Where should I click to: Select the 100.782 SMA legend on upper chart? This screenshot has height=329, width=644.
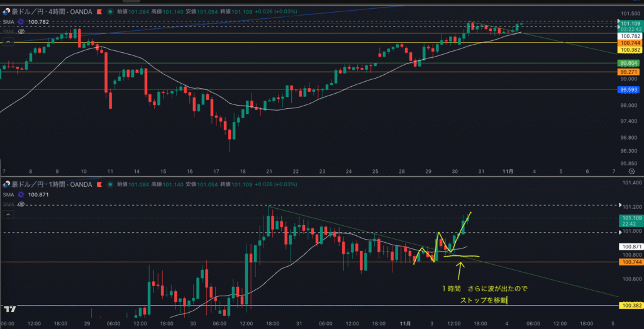click(39, 21)
